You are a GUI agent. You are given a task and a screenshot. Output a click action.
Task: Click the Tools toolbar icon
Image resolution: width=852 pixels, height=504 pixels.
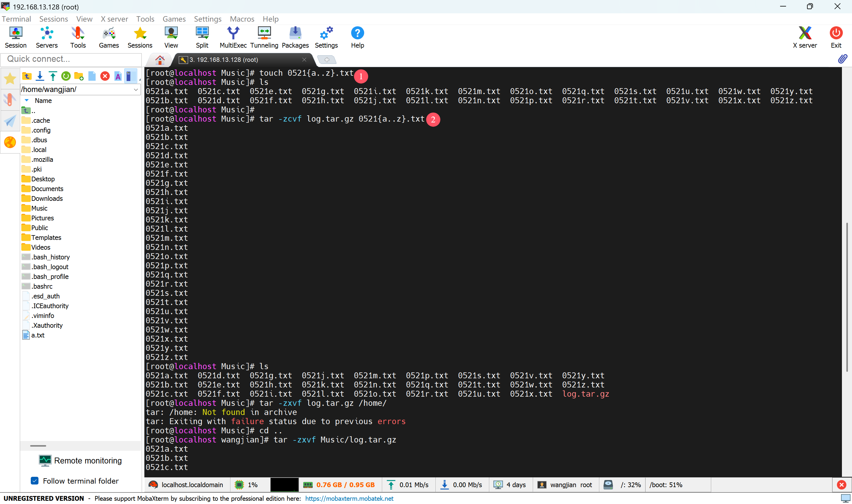point(78,37)
